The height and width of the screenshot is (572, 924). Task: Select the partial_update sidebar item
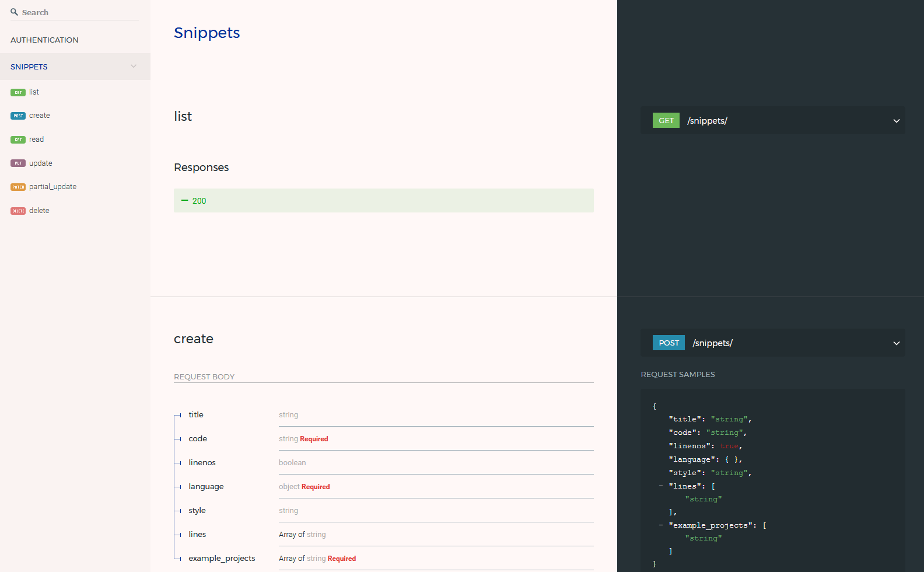pos(52,187)
